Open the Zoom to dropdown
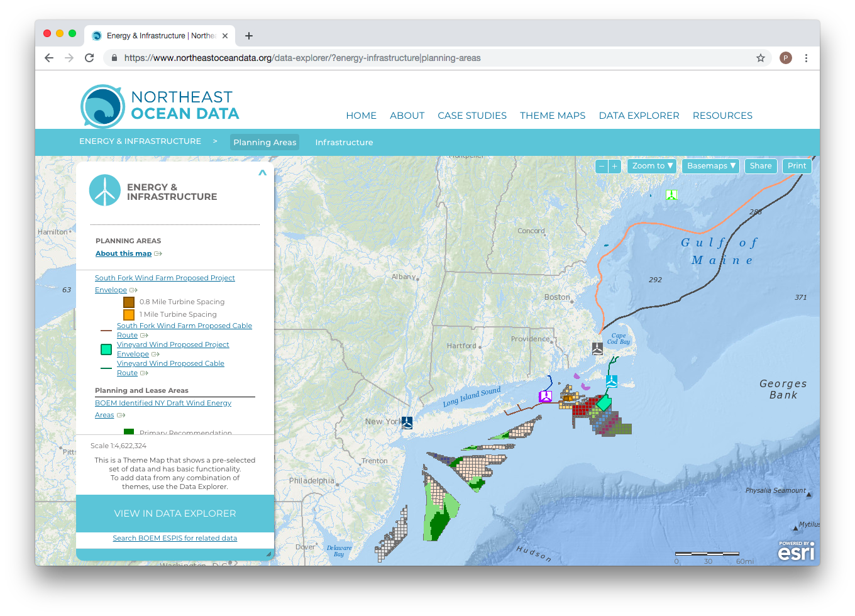855x616 pixels. pos(652,166)
